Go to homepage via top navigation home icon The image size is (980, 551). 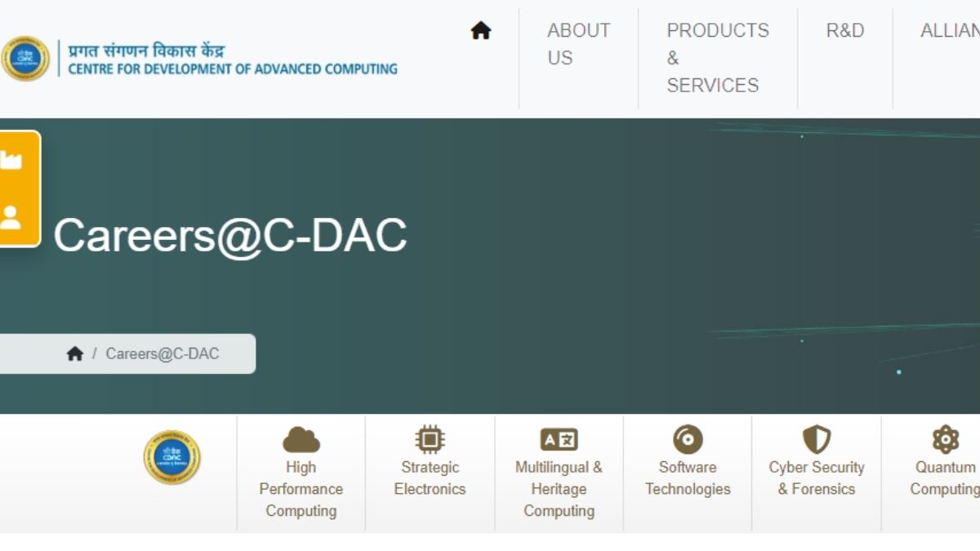coord(481,31)
